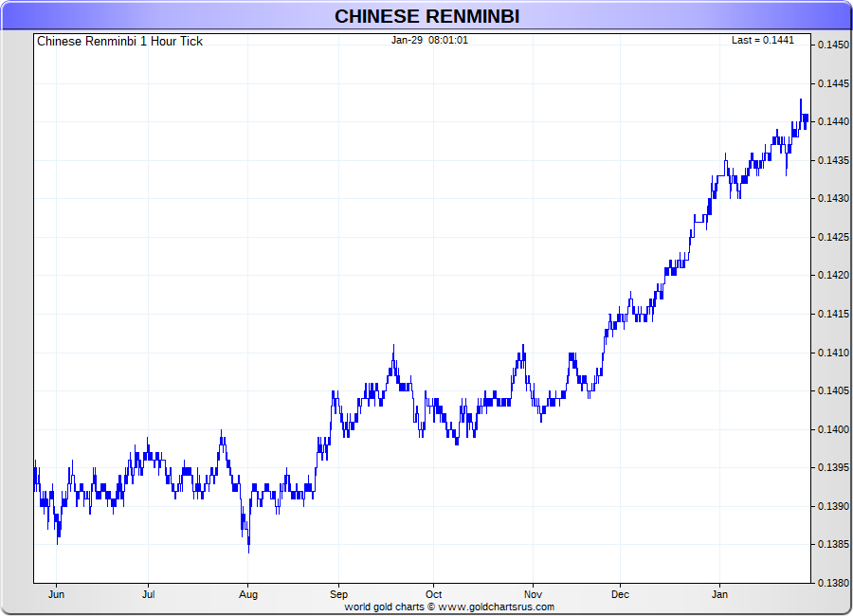Click the highest price peak in late January

tap(800, 100)
